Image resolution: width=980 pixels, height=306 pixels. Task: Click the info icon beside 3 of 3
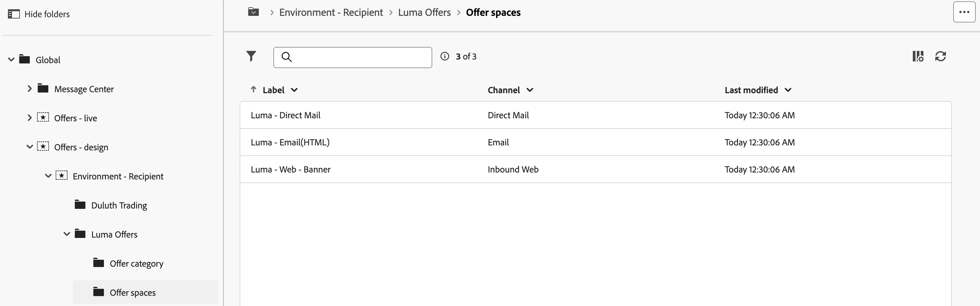pos(445,56)
